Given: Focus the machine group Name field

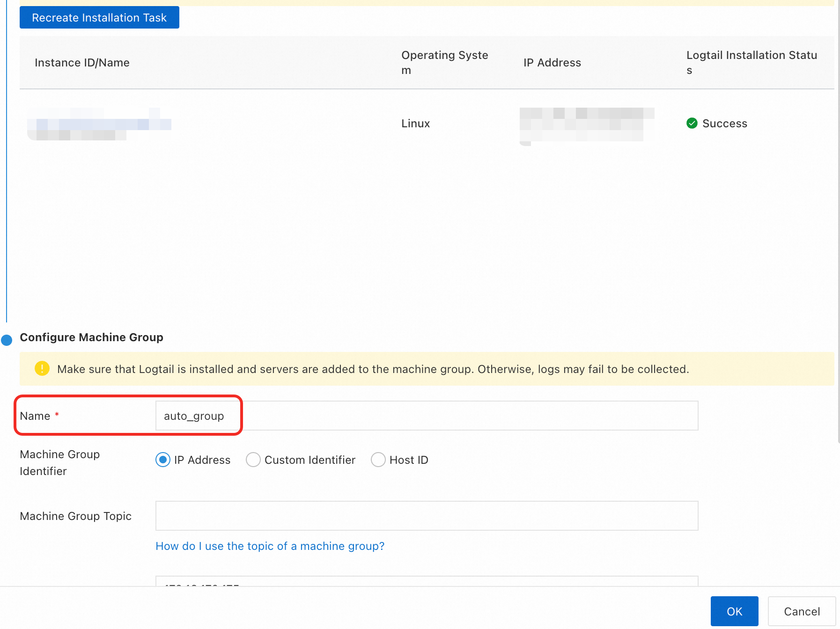Looking at the screenshot, I should [x=427, y=416].
